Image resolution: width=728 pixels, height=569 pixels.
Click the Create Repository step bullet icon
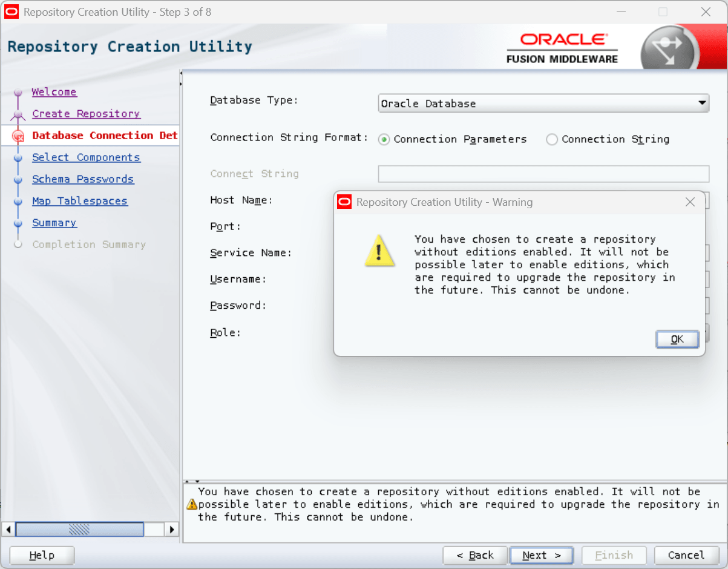click(18, 114)
